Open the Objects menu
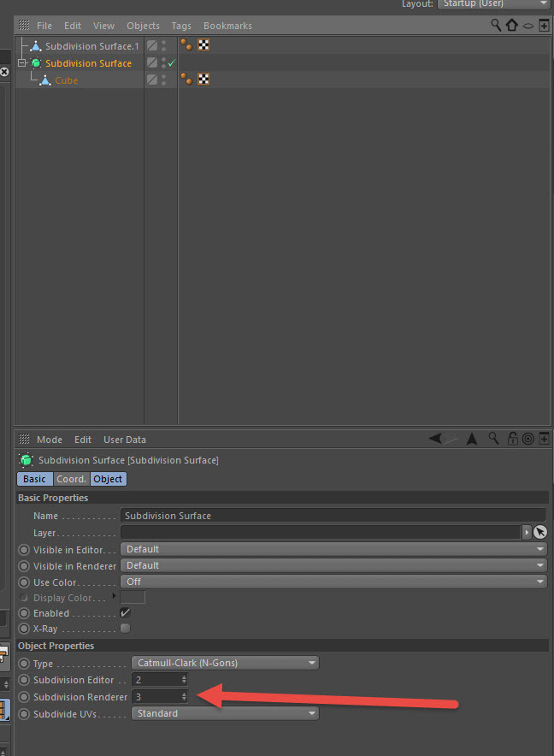Viewport: 554px width, 756px height. pos(143,26)
